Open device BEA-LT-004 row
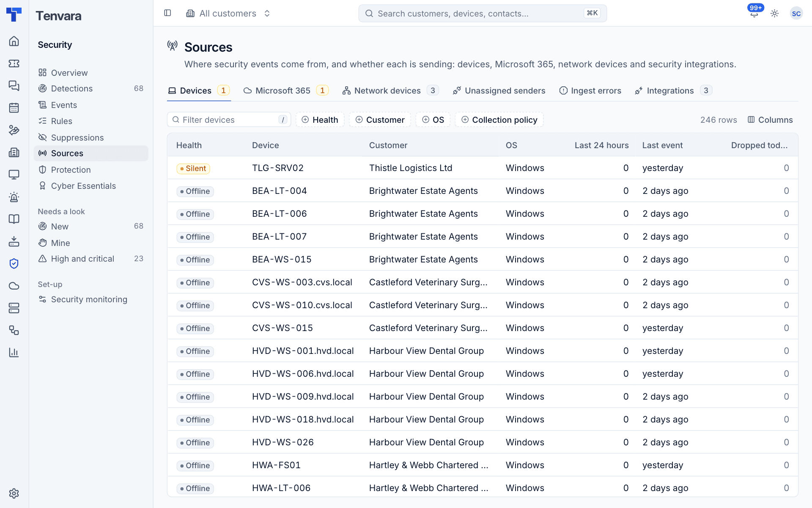 click(x=483, y=191)
